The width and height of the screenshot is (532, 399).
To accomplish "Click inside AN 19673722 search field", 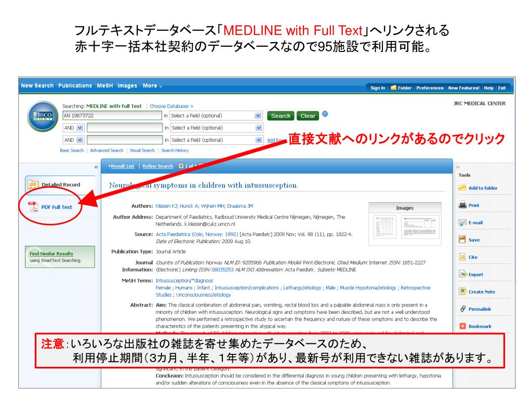I will [x=112, y=116].
